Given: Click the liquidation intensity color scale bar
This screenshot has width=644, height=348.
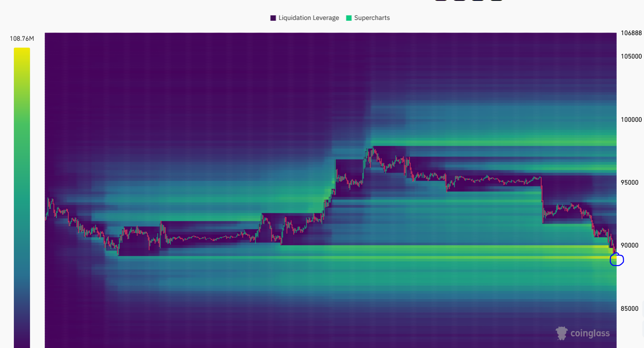Looking at the screenshot, I should point(22,198).
